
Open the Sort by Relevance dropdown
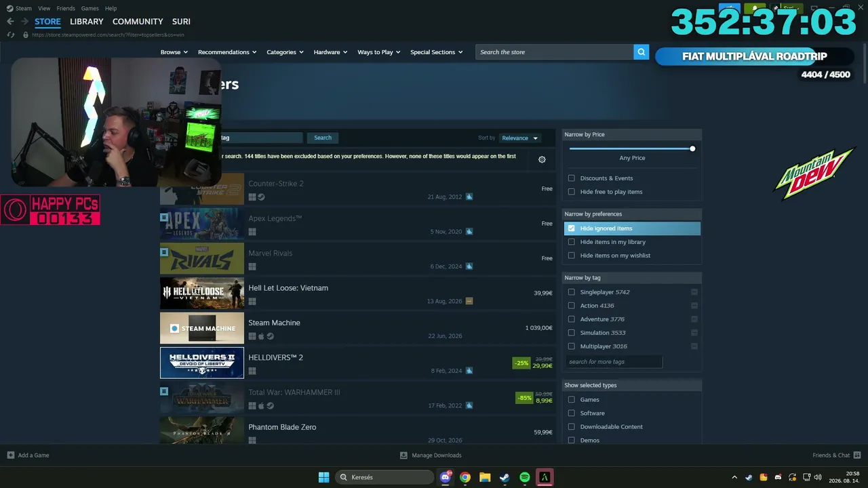point(519,138)
